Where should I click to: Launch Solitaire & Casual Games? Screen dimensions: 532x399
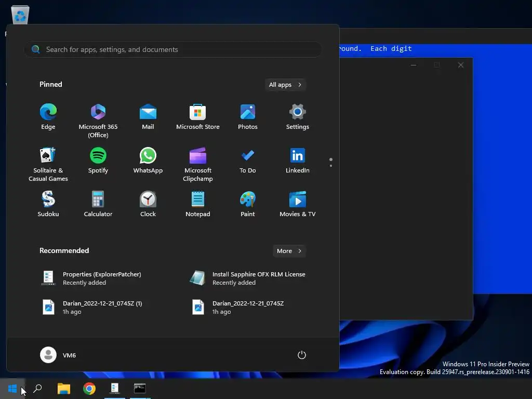pos(48,165)
